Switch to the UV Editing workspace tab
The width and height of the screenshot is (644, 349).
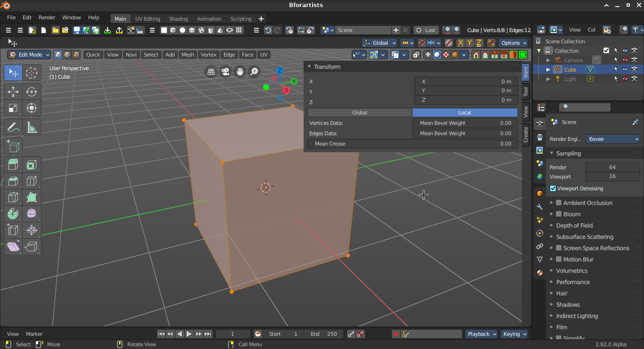coord(148,19)
